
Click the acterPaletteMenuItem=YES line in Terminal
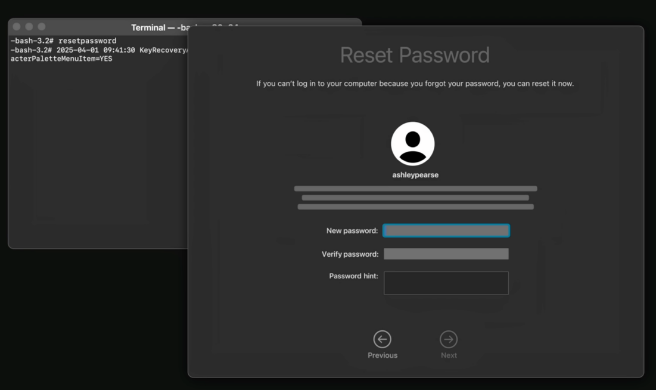61,59
